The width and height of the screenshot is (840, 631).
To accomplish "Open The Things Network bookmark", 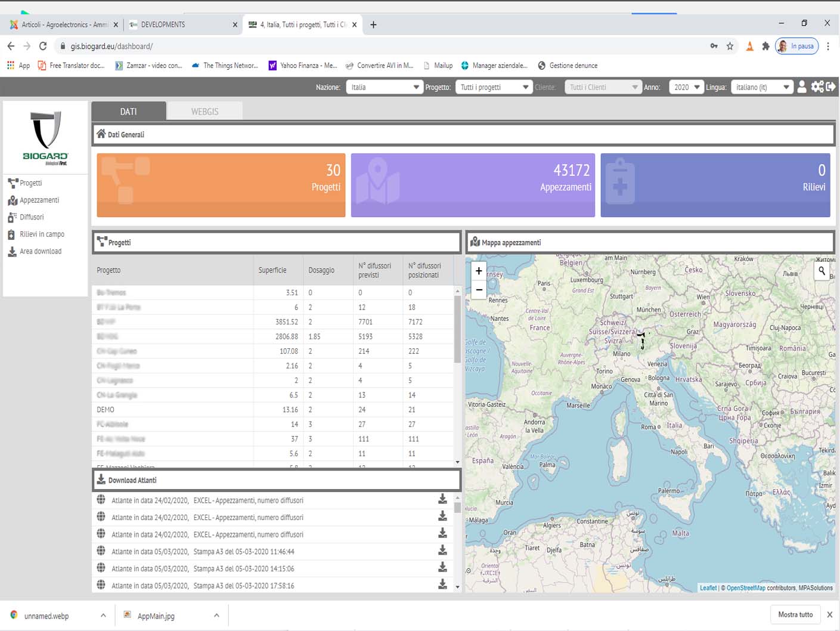I will [225, 66].
